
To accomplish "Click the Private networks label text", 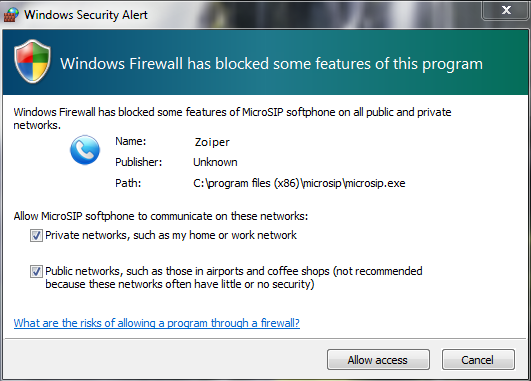I will 171,235.
